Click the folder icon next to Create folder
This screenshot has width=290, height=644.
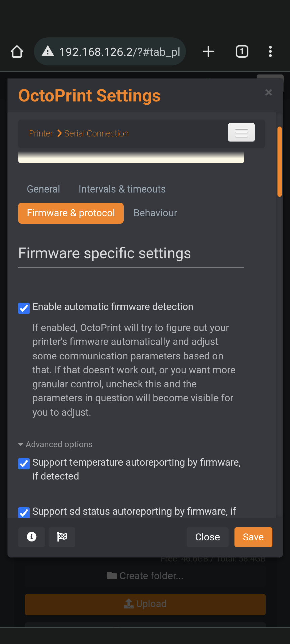[112, 575]
